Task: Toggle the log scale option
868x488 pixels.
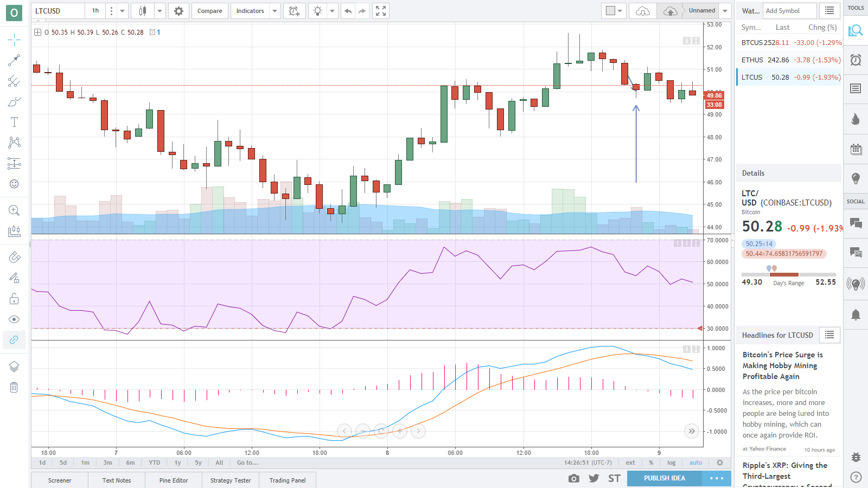Action: coord(672,463)
